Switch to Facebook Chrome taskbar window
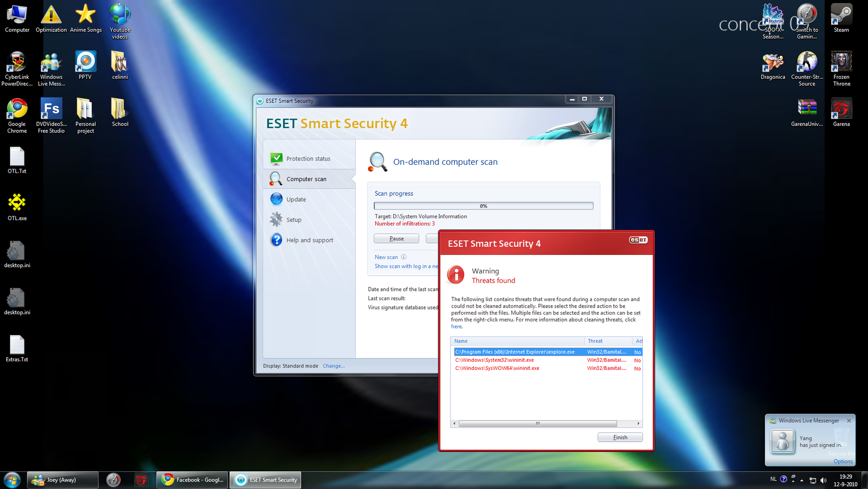Viewport: 868px width, 489px height. pos(192,480)
